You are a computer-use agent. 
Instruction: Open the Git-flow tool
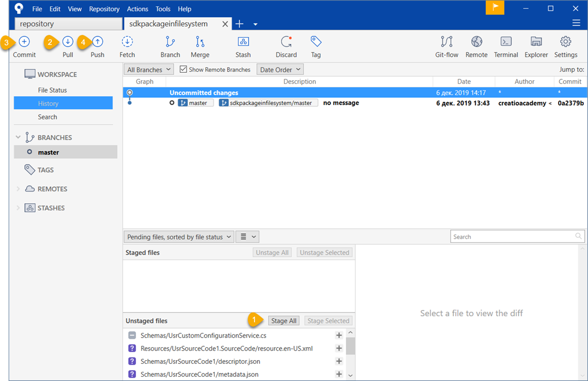tap(446, 46)
